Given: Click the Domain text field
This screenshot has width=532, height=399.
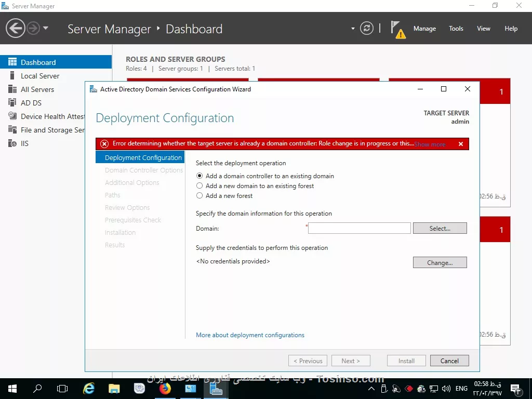Looking at the screenshot, I should pos(360,228).
